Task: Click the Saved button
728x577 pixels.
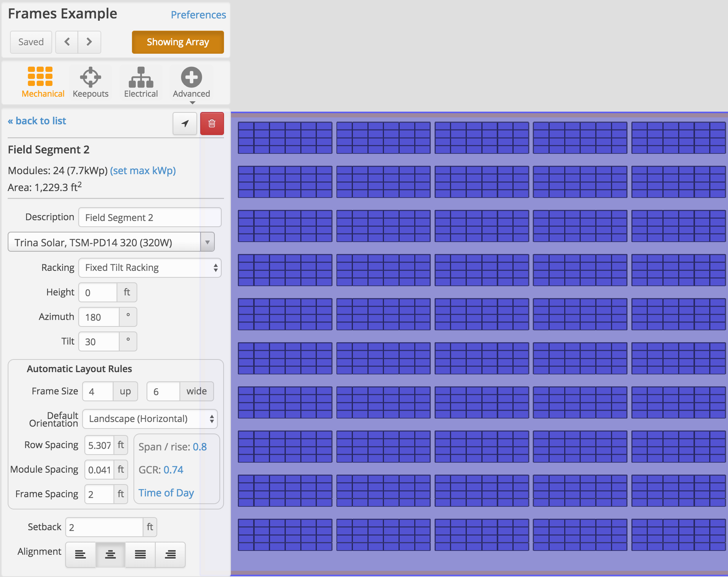Action: [31, 42]
